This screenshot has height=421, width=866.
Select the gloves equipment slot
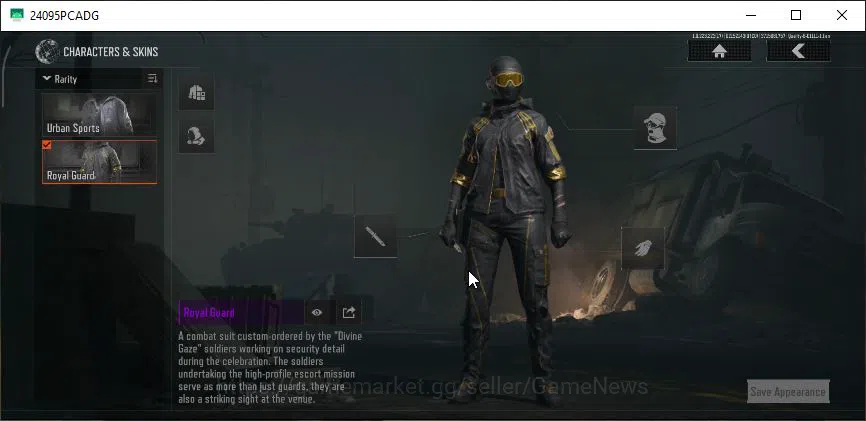642,248
